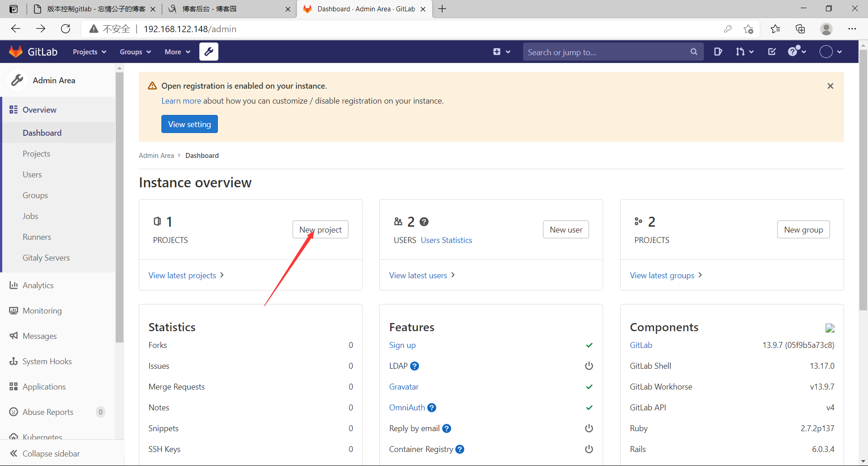
Task: Click the plus create-new icon
Action: click(497, 52)
